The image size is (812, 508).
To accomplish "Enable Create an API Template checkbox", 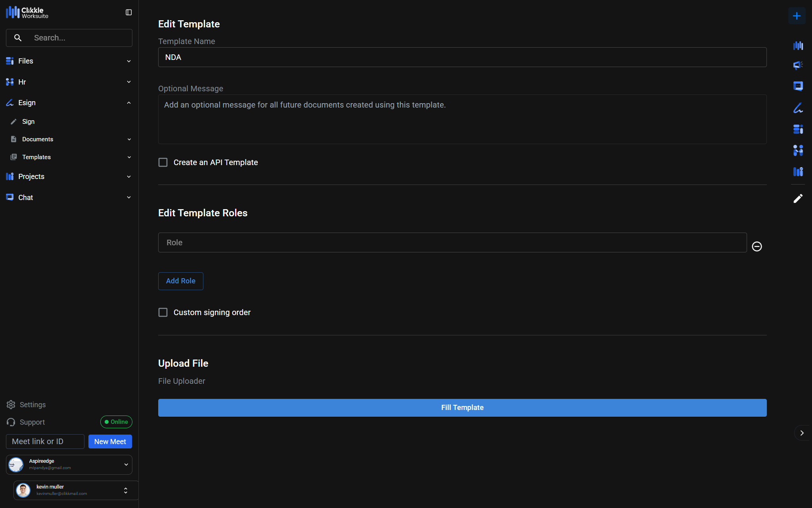I will click(163, 162).
